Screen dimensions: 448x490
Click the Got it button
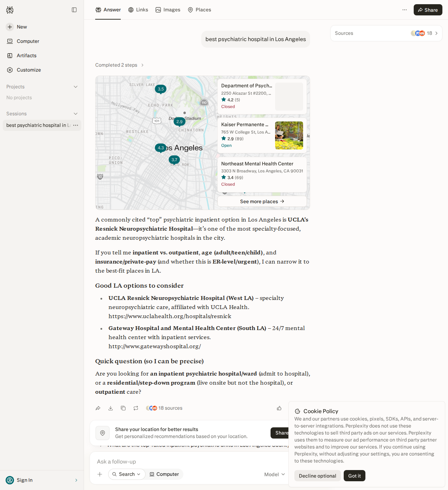pos(355,476)
